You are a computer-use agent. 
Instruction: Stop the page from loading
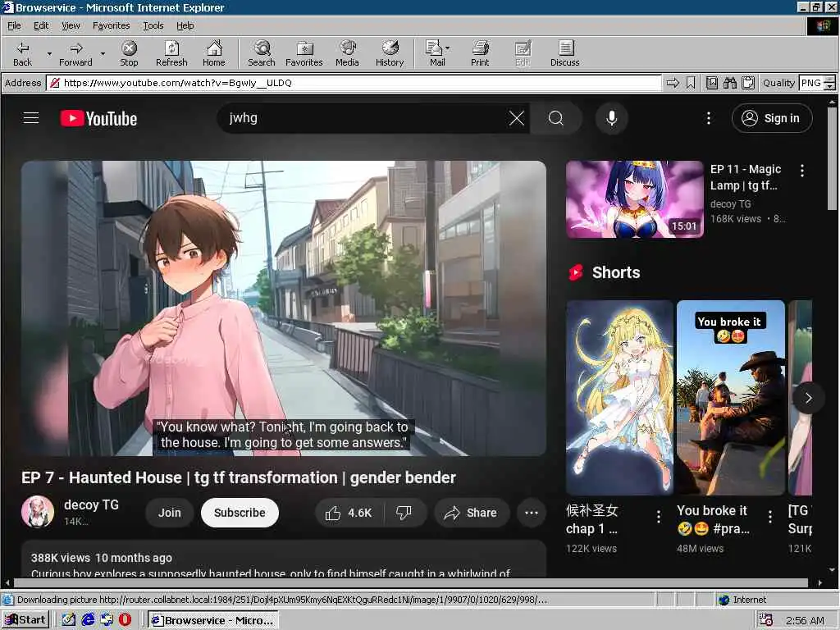[129, 53]
